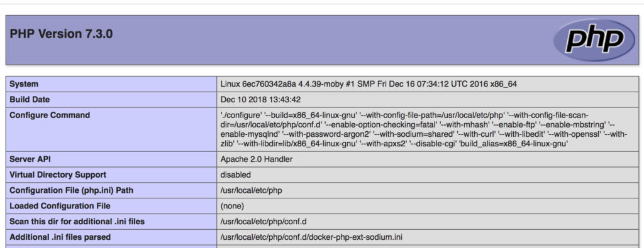Click the Linux system info value
Screen dimensions: 644x248
click(369, 84)
